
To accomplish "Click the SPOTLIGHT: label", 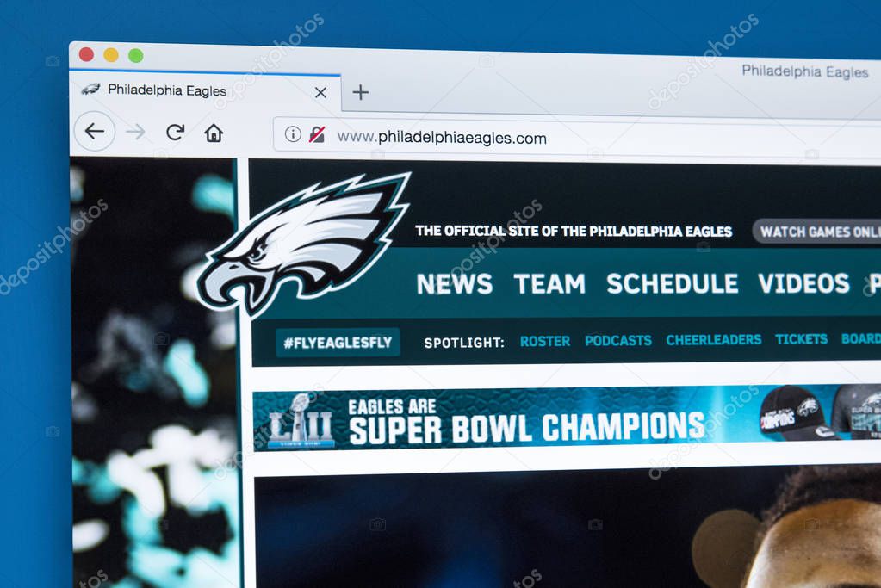I will [x=464, y=343].
